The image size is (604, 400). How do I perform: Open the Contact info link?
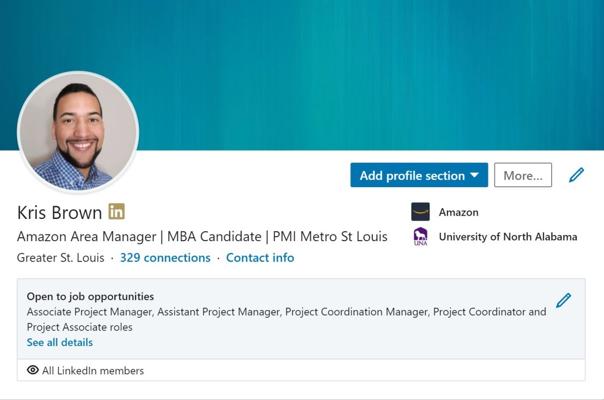(260, 258)
